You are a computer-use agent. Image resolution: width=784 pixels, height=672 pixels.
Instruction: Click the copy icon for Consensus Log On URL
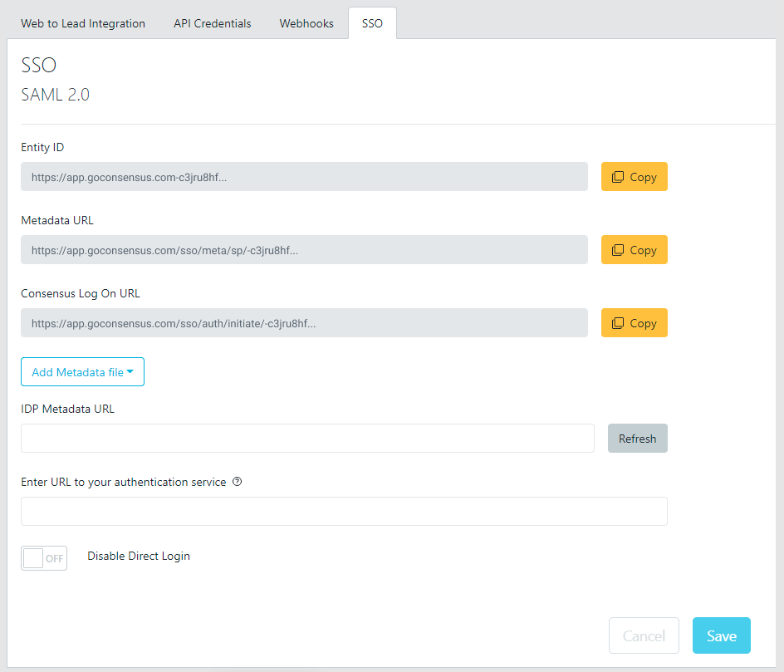618,323
